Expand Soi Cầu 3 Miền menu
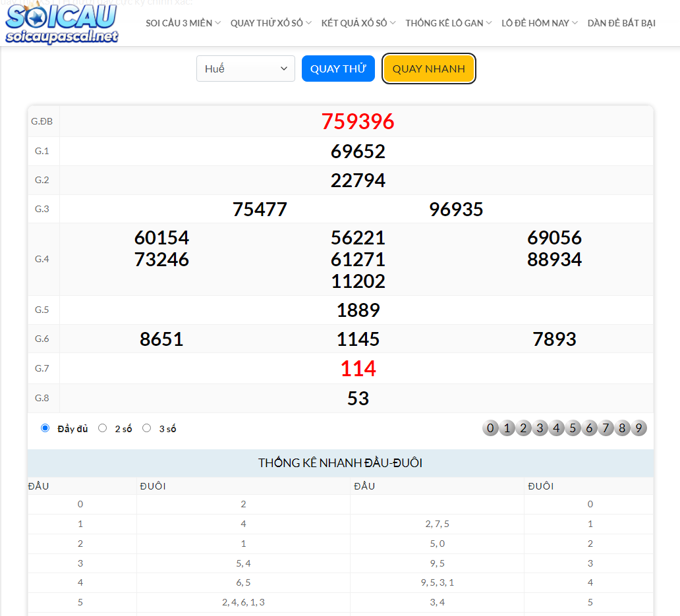Screen dimensions: 680x616 point(183,23)
